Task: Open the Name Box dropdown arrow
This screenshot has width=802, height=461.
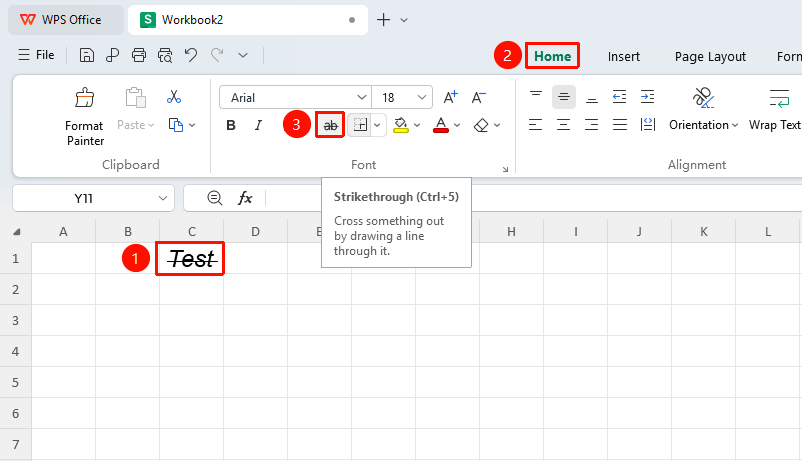Action: [163, 198]
